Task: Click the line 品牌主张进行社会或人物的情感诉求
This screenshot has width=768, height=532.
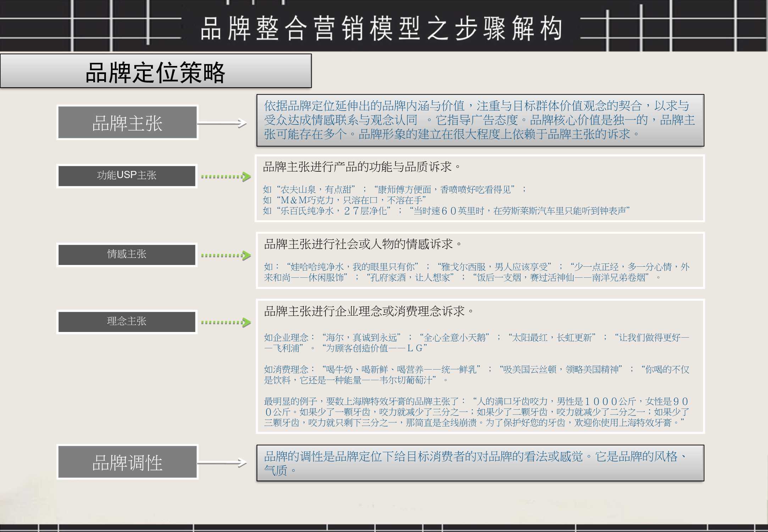Action: tap(363, 244)
